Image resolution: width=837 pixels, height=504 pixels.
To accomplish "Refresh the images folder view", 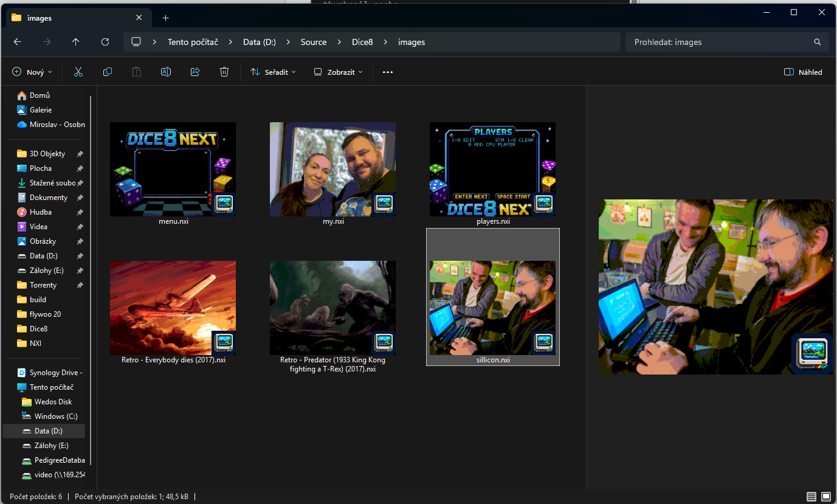I will [105, 42].
